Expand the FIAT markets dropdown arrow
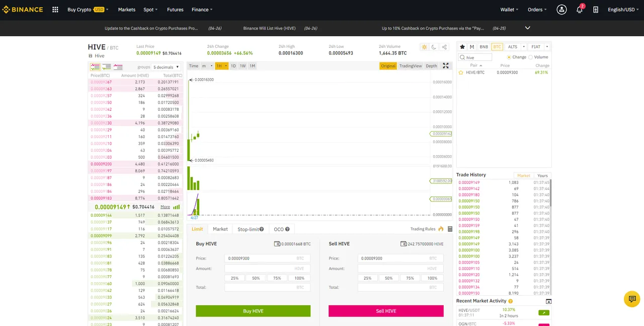 click(x=547, y=47)
